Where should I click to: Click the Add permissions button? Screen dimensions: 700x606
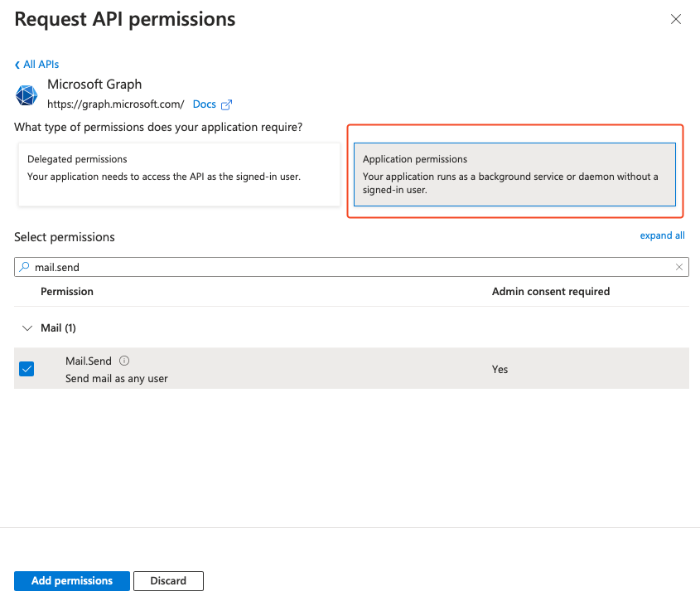click(x=71, y=580)
